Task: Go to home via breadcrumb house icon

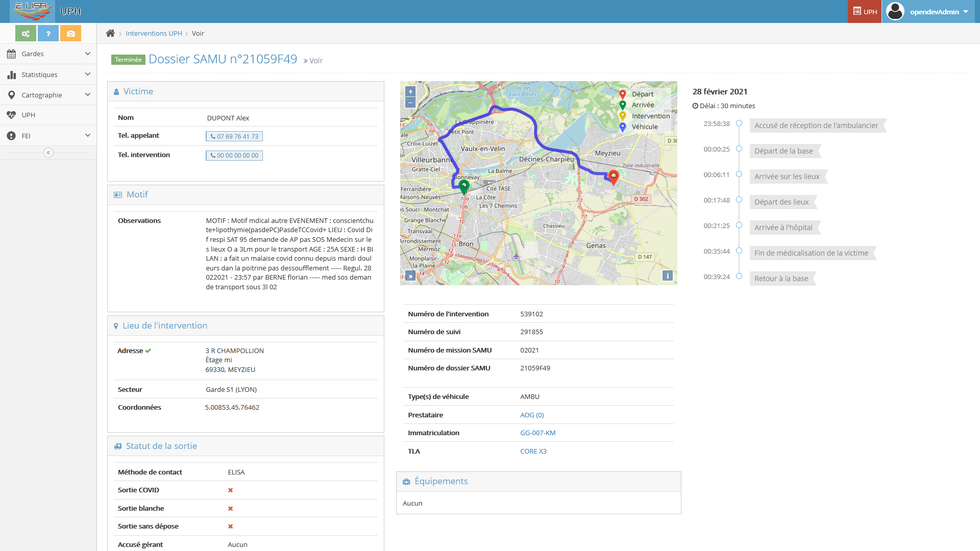Action: coord(110,33)
